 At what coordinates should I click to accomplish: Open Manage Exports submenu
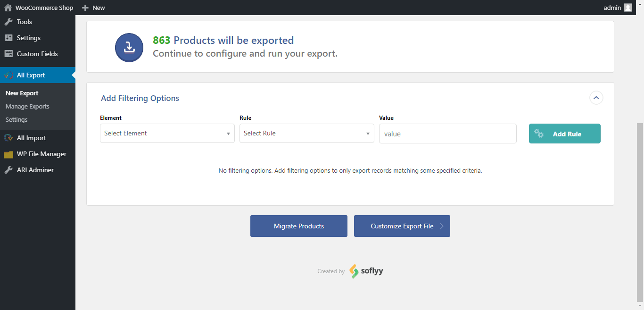(x=27, y=106)
